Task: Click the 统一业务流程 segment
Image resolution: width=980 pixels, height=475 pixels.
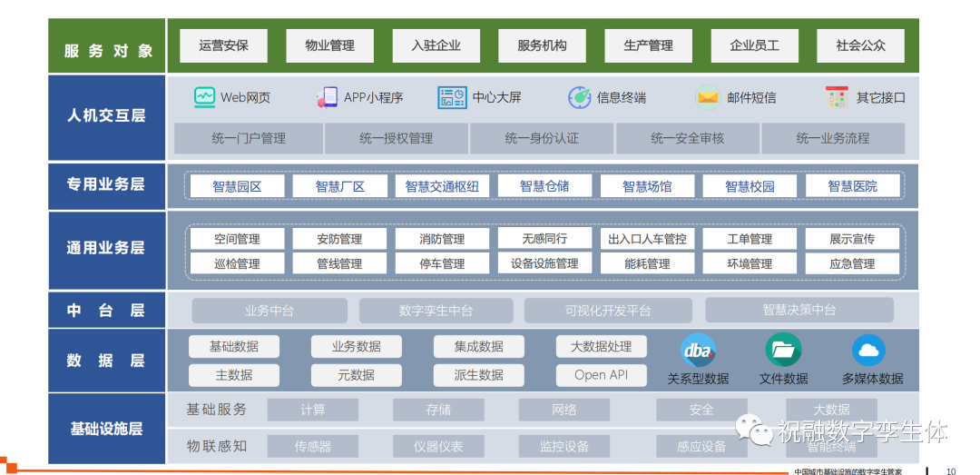Action: (x=832, y=138)
